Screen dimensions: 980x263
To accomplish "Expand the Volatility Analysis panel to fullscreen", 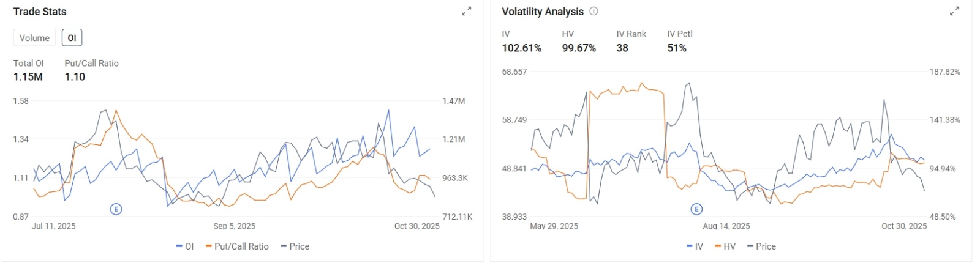I will pos(955,11).
